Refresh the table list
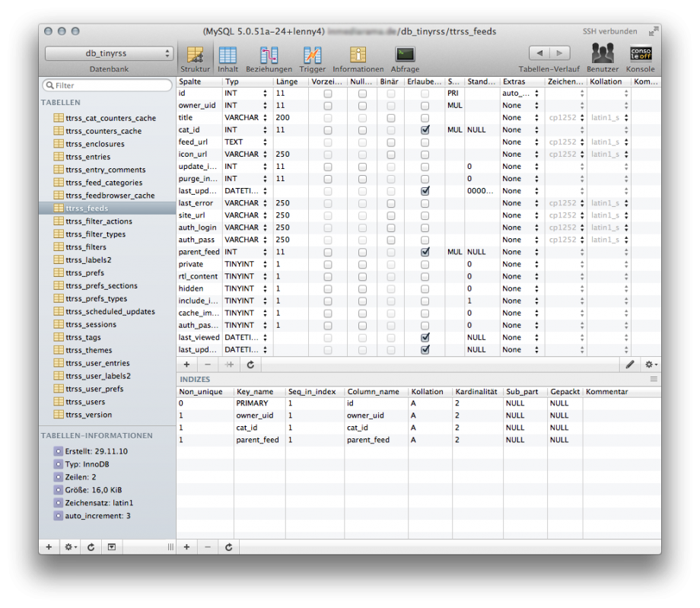 (x=91, y=547)
